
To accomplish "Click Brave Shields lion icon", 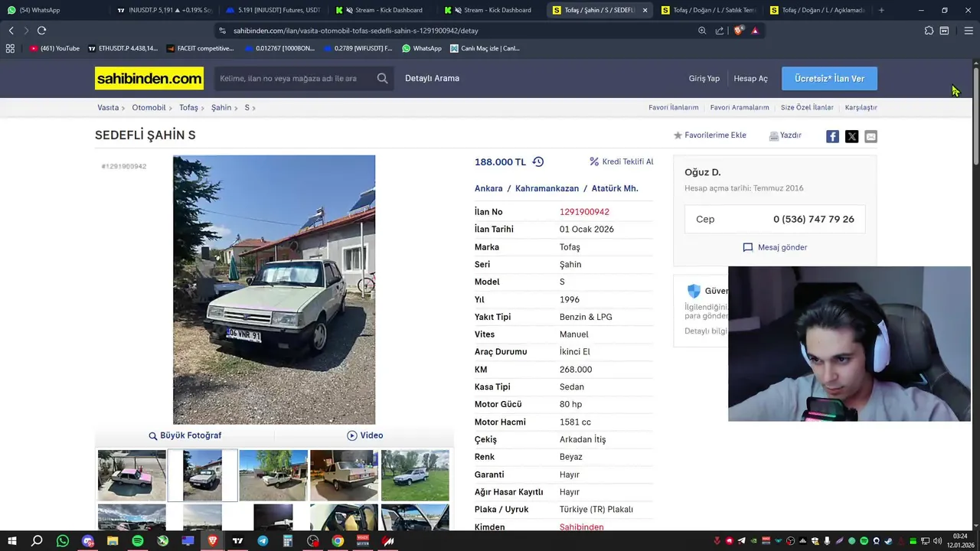I will (x=738, y=31).
